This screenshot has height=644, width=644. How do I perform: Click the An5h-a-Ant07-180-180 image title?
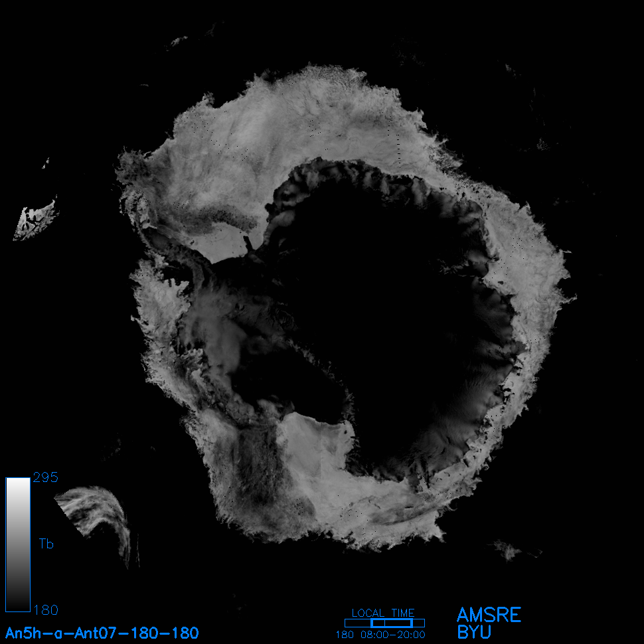102,633
